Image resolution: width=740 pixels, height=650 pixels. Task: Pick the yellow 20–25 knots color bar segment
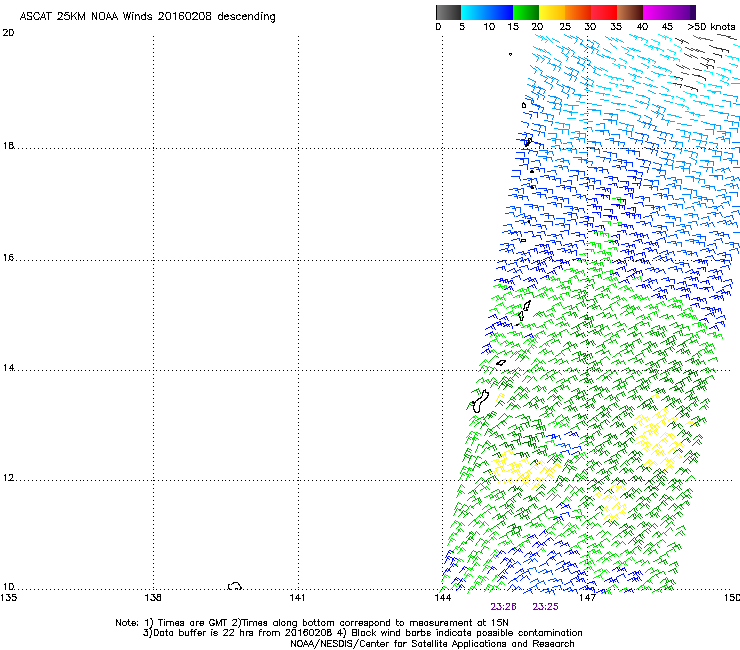pyautogui.click(x=552, y=12)
